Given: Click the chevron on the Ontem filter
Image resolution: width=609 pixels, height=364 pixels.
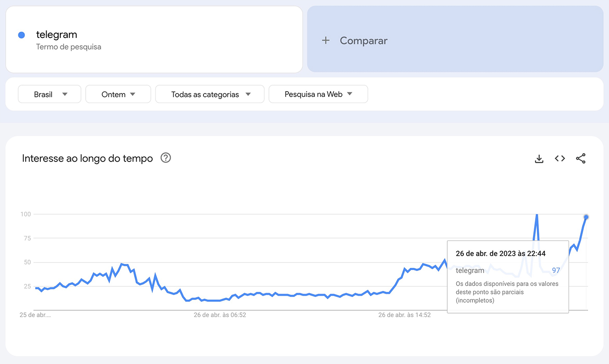Looking at the screenshot, I should [x=133, y=94].
